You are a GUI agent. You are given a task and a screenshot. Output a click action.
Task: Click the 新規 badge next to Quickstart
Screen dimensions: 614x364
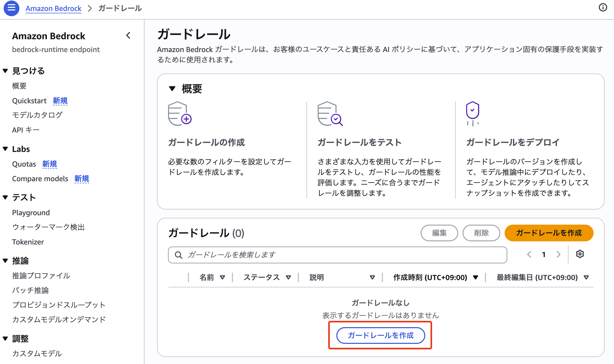pyautogui.click(x=60, y=101)
